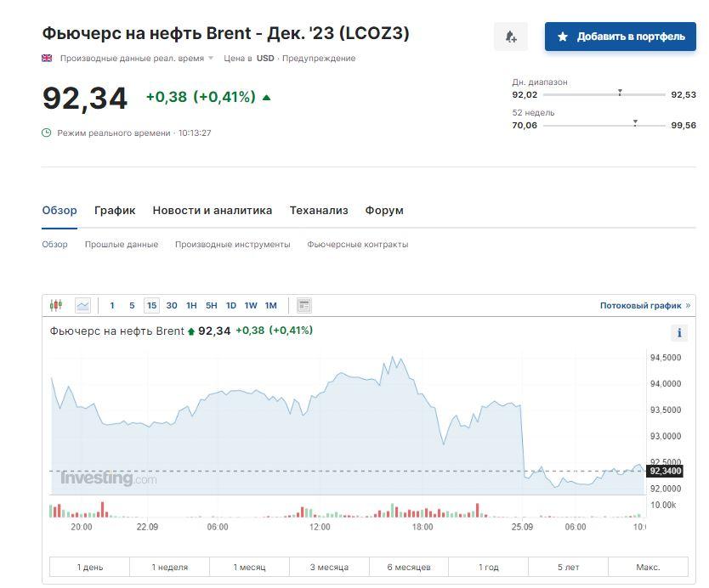The image size is (709, 588).
Task: Click the star in Добавить в портфель
Action: point(563,37)
